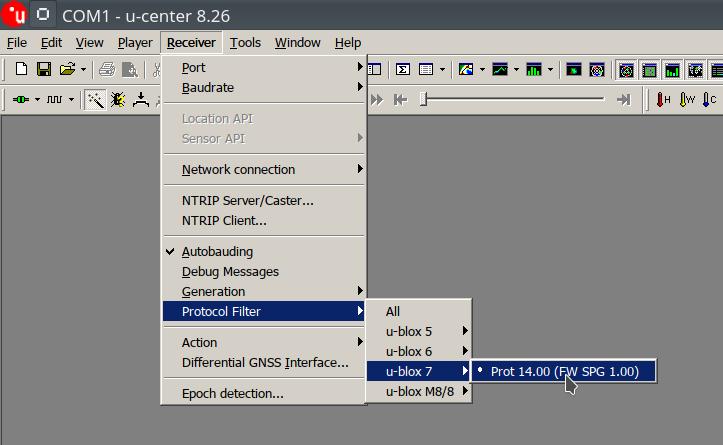Click the fast forward player icon
The height and width of the screenshot is (445, 723).
[377, 100]
